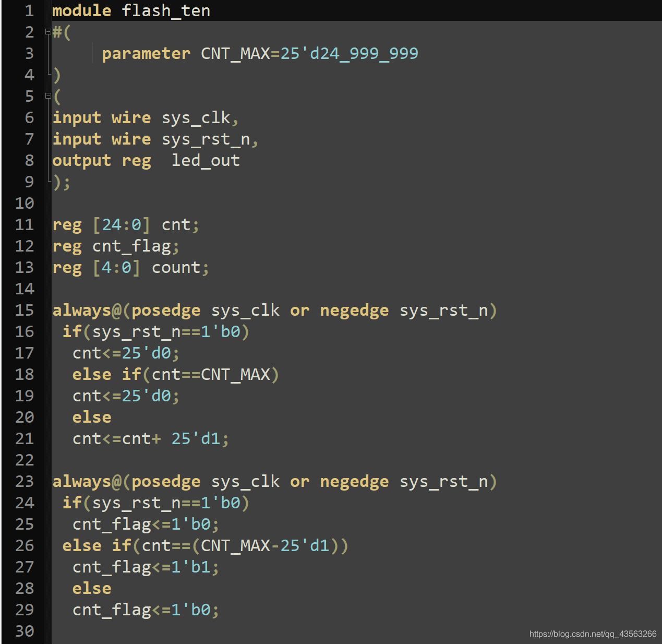Click cnt_flag<=1'b0 on line 25
Image resolution: width=662 pixels, height=644 pixels.
142,524
